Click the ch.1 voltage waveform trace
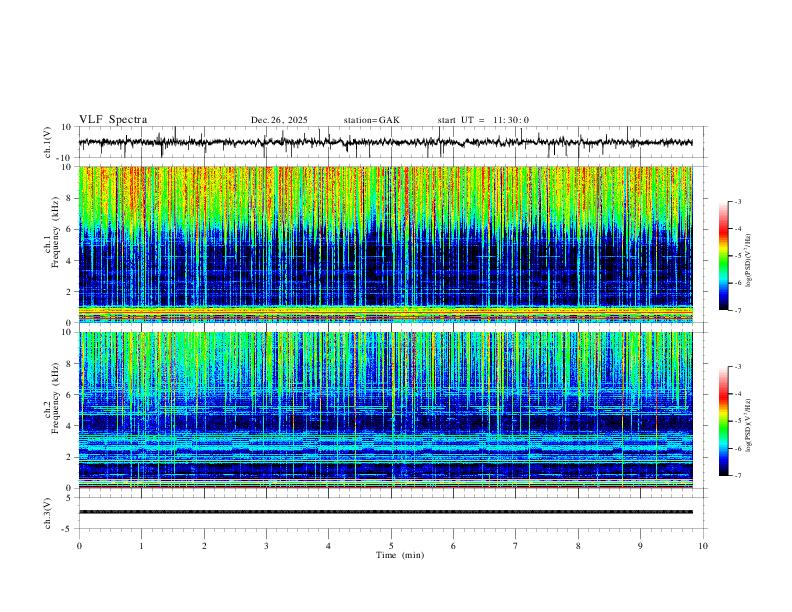The image size is (792, 612). click(x=385, y=142)
